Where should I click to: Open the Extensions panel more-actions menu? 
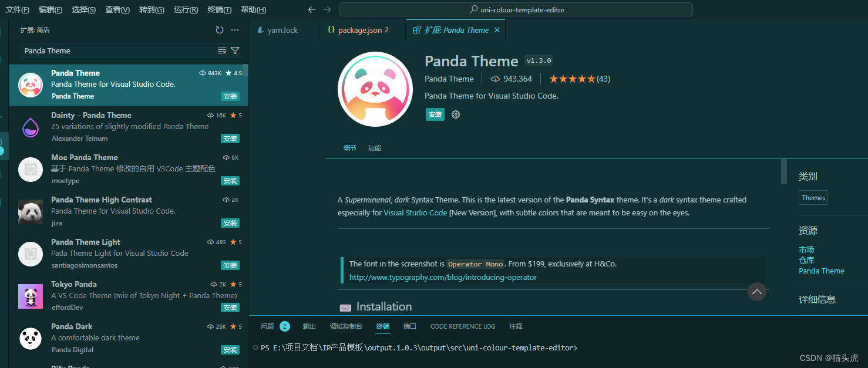tap(234, 29)
